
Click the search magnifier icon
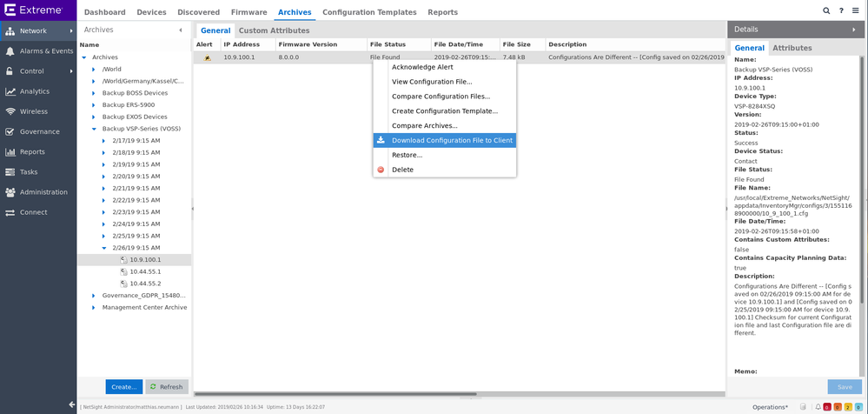pyautogui.click(x=826, y=11)
